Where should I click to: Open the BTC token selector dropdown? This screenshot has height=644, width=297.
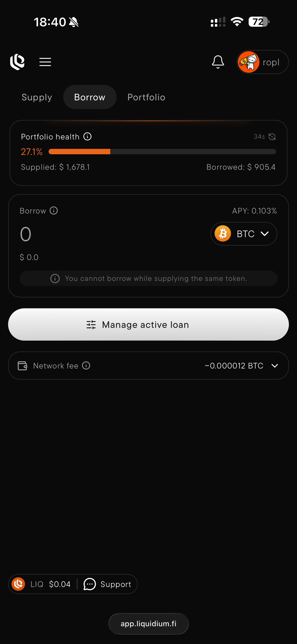click(x=244, y=234)
